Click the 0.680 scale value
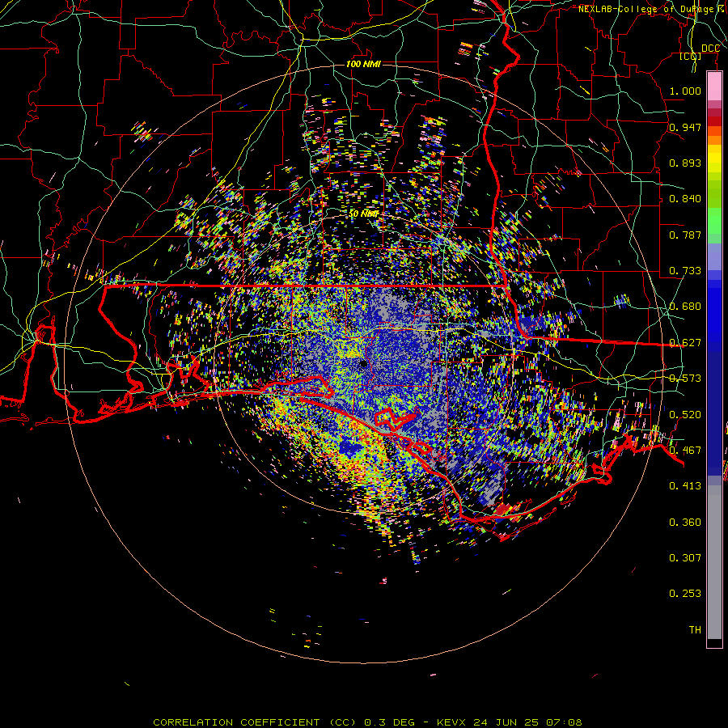728x728 pixels. click(x=685, y=307)
